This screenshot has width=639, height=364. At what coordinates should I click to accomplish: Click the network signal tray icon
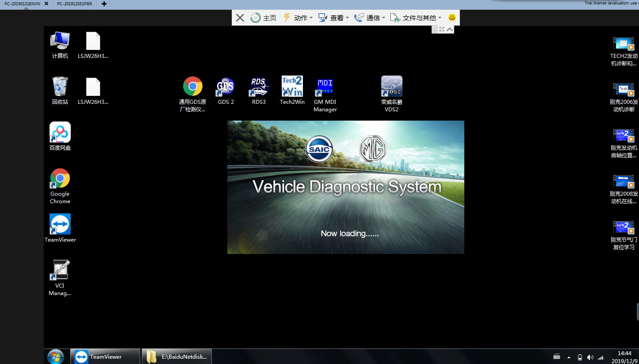(601, 357)
